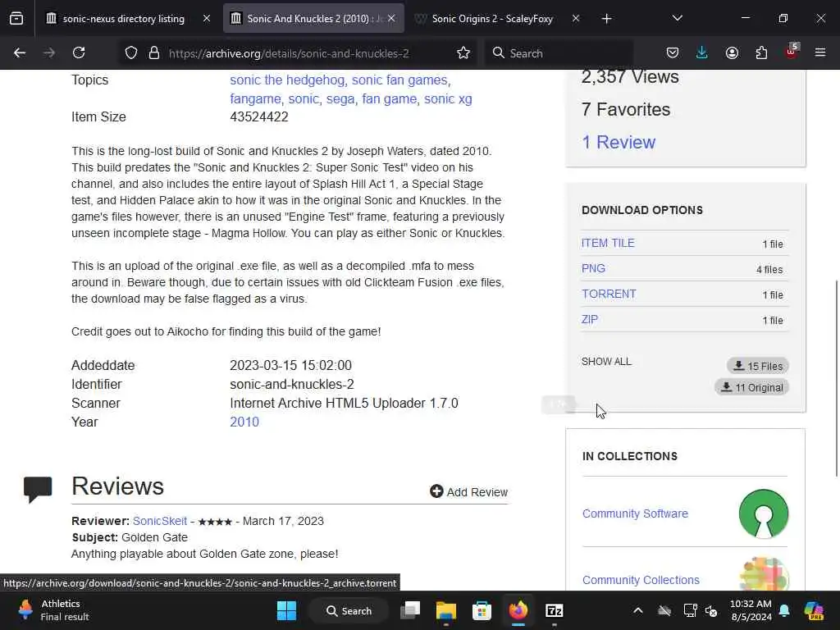Click SHOW ALL download files

click(606, 362)
